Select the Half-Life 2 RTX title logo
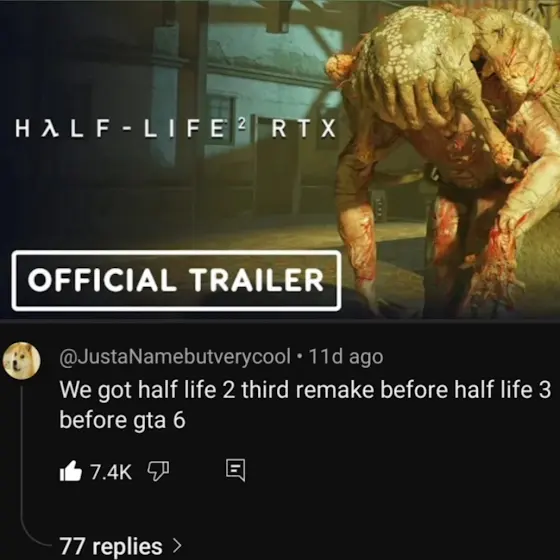The image size is (560, 560). coord(175,129)
